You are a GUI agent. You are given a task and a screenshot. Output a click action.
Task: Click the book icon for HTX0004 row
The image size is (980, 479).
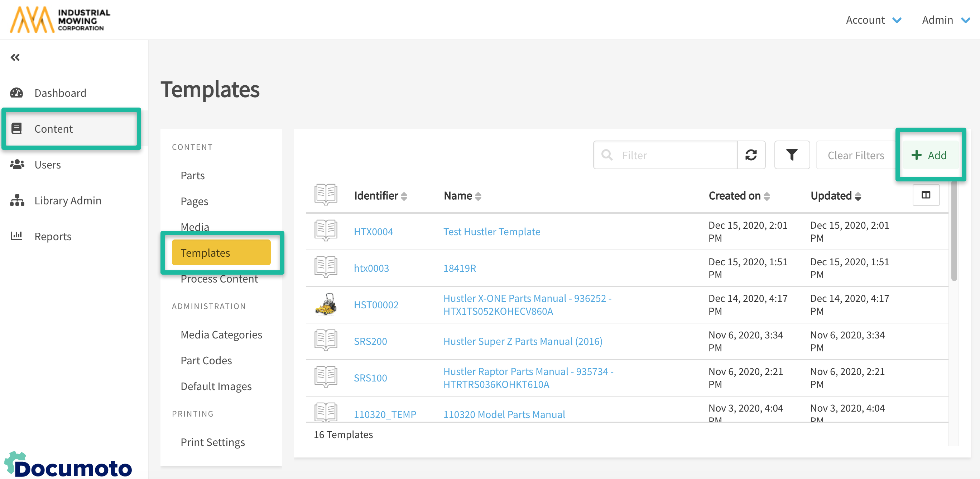pos(326,231)
